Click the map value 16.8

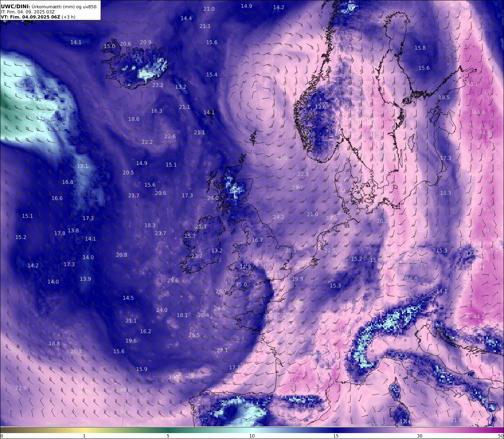(68, 182)
